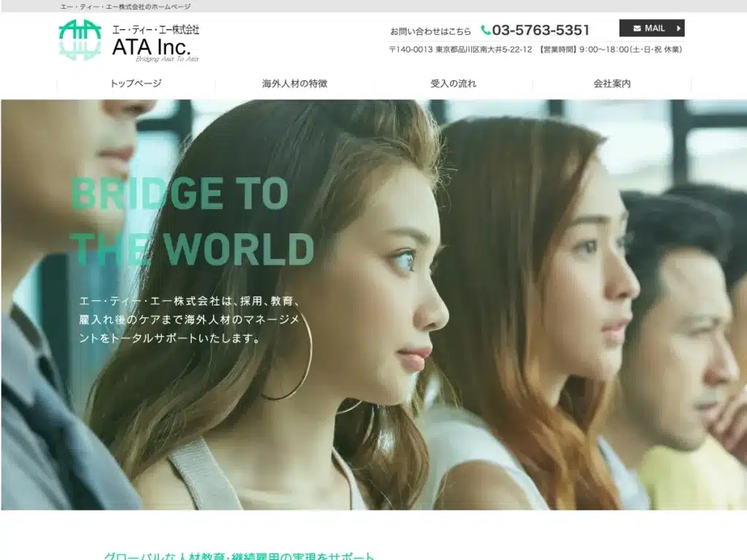Open the 会社案内 menu item

pyautogui.click(x=612, y=83)
